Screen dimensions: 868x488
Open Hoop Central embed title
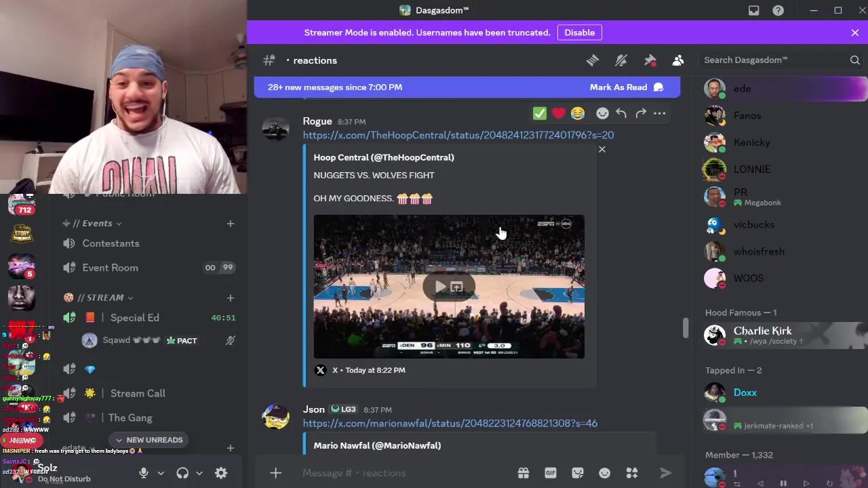(x=384, y=157)
